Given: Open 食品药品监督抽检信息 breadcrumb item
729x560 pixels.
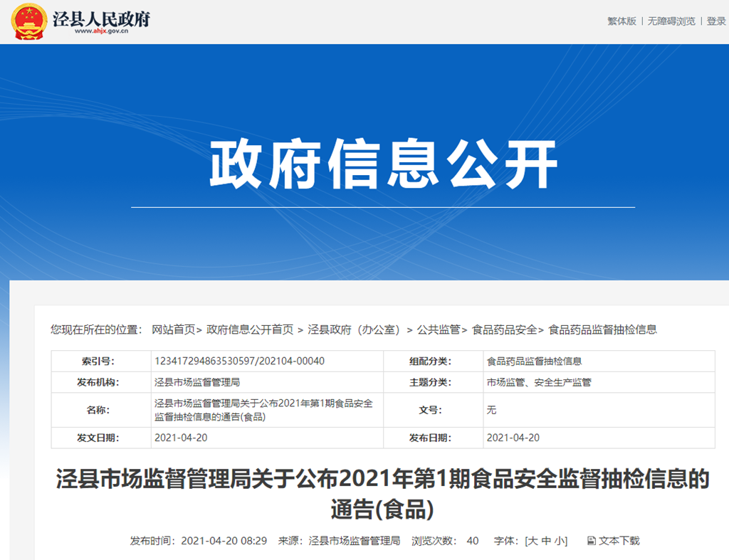Looking at the screenshot, I should point(602,329).
